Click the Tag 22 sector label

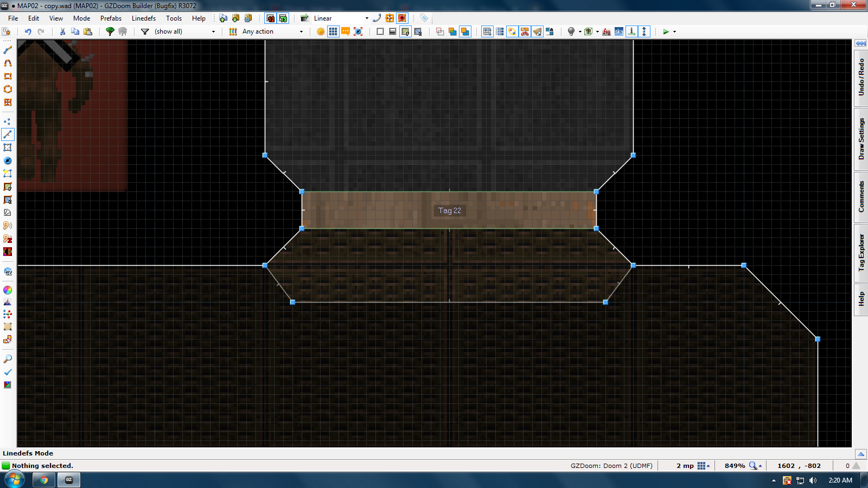click(450, 210)
